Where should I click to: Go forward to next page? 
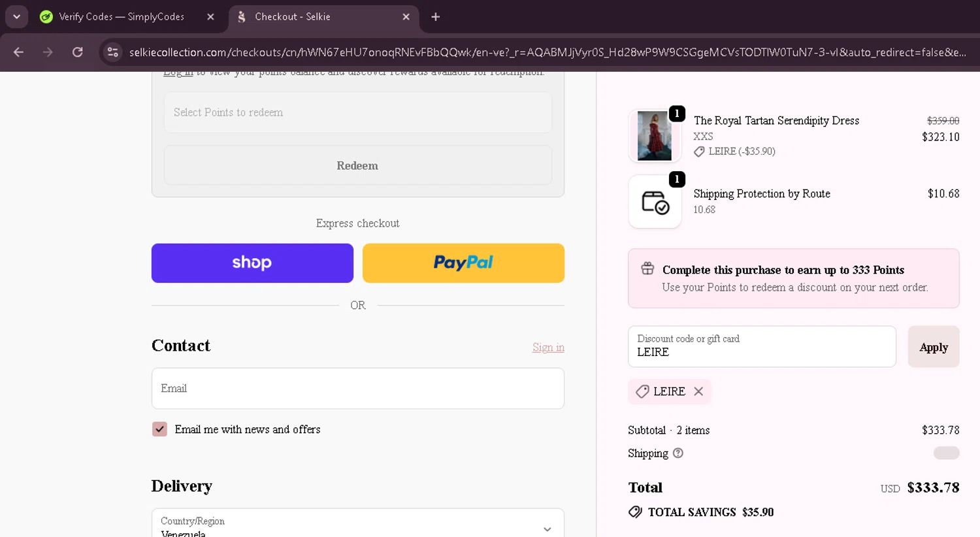point(48,52)
